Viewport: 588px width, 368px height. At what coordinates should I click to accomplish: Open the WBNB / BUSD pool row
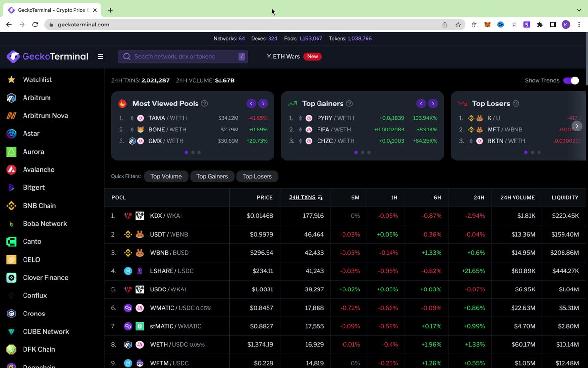(345, 253)
